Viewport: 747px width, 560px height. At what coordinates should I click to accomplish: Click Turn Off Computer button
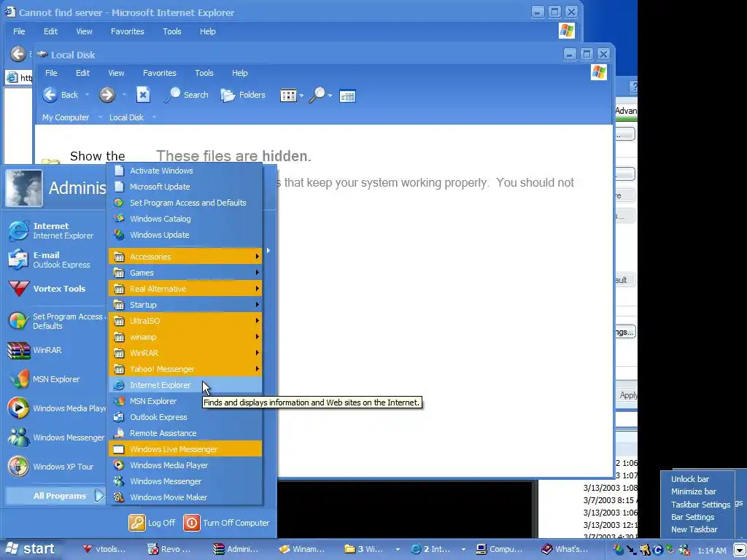point(227,523)
